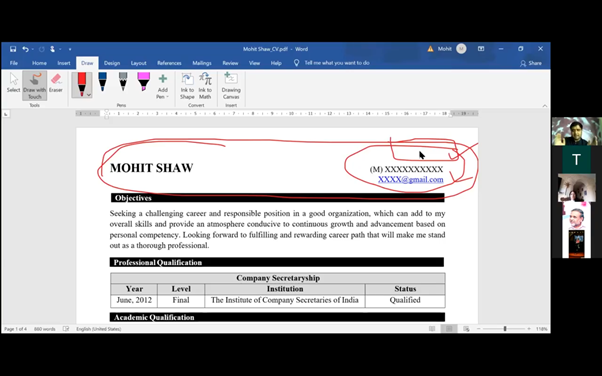Pick the red pen

pyautogui.click(x=81, y=84)
